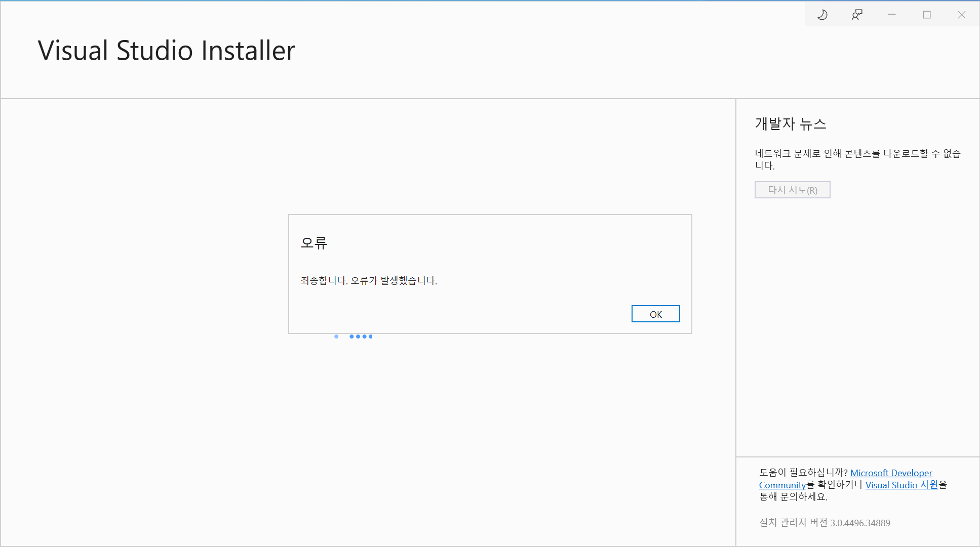Click the Visual Studio Installer title text
This screenshot has width=980, height=547.
tap(167, 51)
